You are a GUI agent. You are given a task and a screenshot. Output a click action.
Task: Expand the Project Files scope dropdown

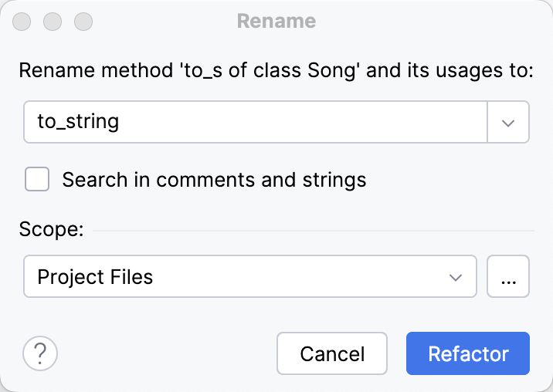249,276
